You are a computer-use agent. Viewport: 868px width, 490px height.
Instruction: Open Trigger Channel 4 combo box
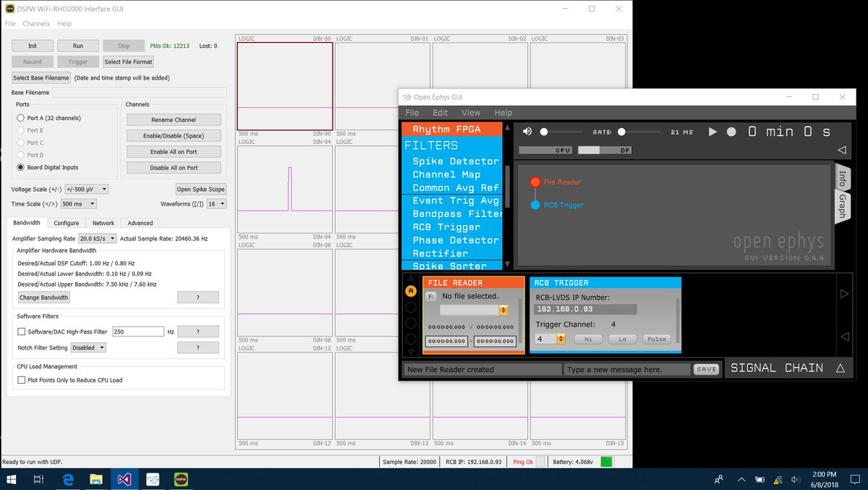click(x=550, y=339)
